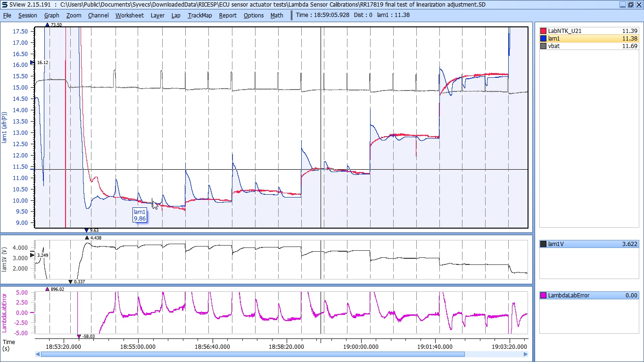Click the 18:53:20.000 time label
This screenshot has width=644, height=362.
(x=64, y=346)
